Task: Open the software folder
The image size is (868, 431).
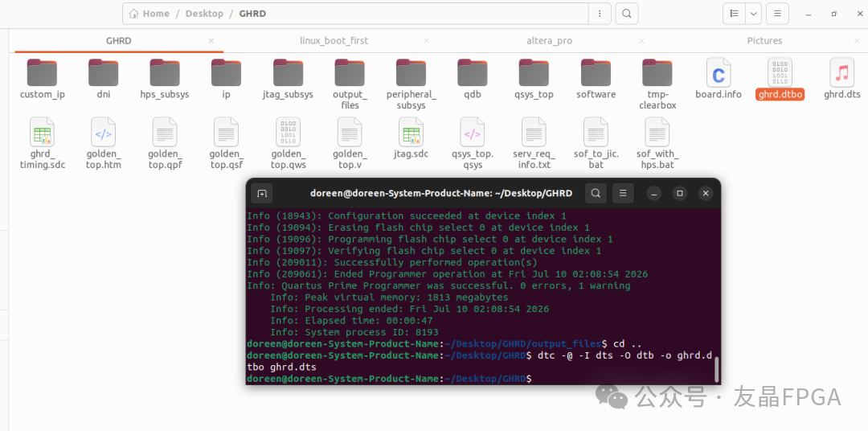Action: click(596, 79)
